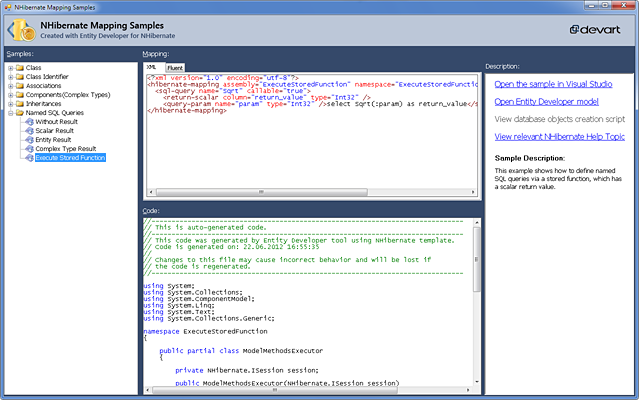
Task: Select the Scalar Result sample
Action: point(55,131)
